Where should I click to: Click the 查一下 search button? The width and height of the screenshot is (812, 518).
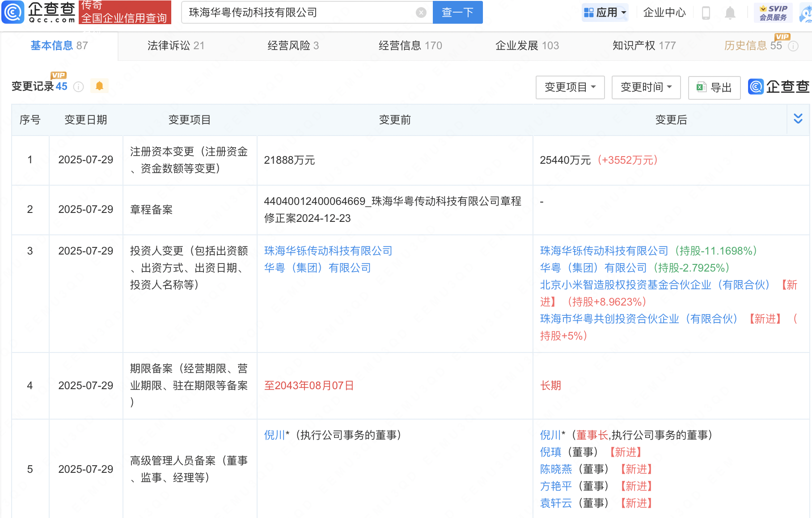coord(457,12)
